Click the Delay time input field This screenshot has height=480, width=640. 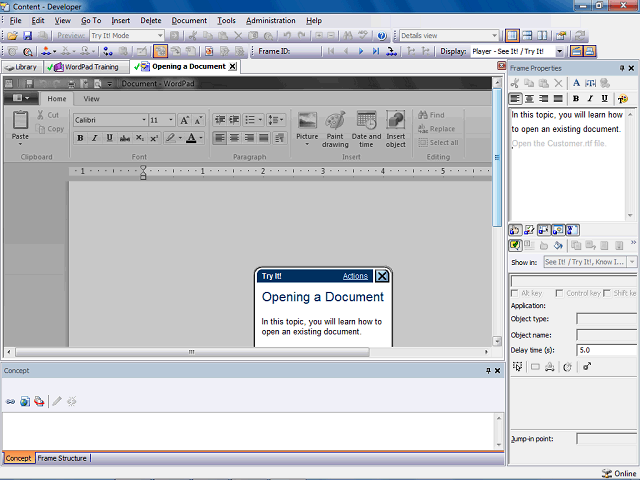click(x=606, y=350)
